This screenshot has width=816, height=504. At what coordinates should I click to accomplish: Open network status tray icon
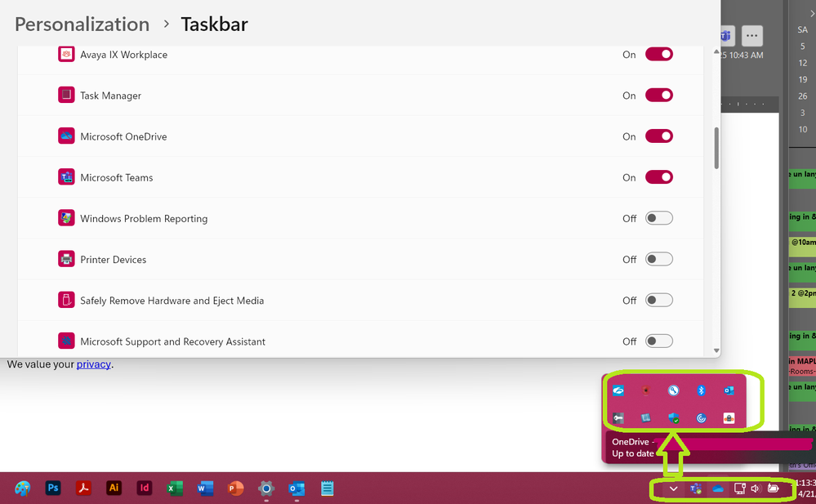click(x=739, y=488)
